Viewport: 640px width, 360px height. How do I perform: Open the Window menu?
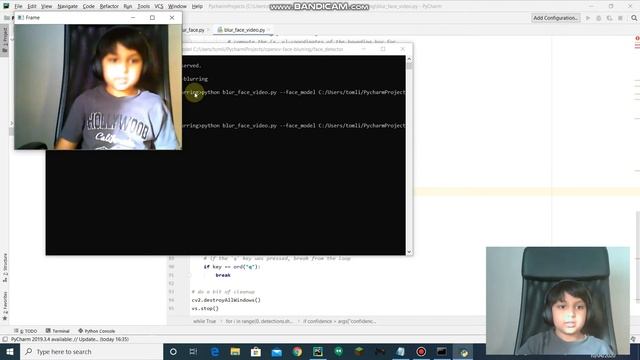pos(177,6)
